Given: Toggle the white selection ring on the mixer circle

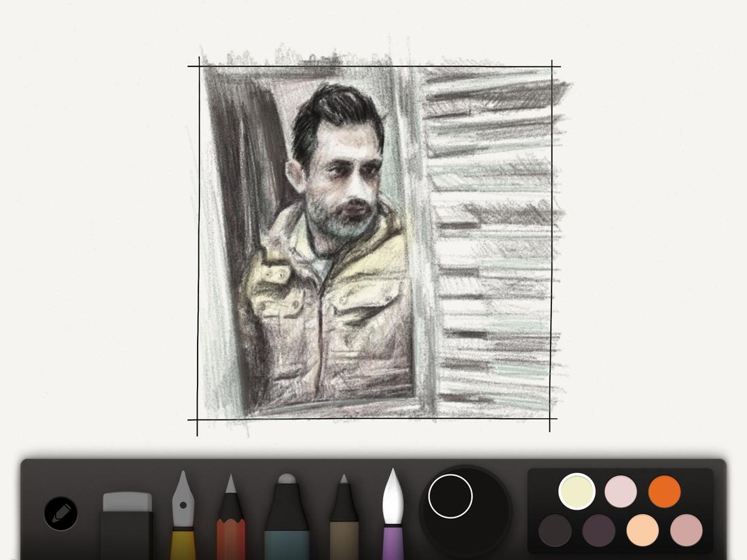Looking at the screenshot, I should 452,498.
